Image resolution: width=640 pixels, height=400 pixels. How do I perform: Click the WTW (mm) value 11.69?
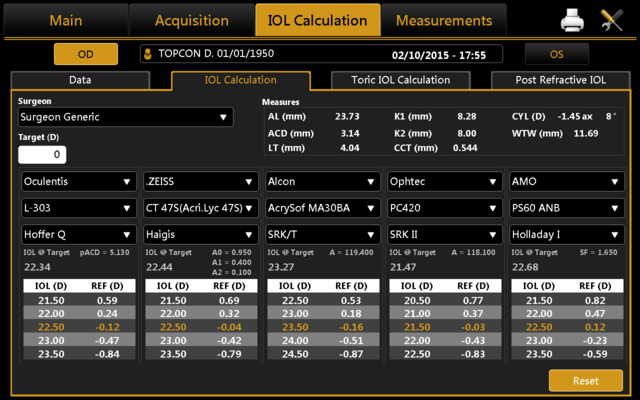[586, 133]
